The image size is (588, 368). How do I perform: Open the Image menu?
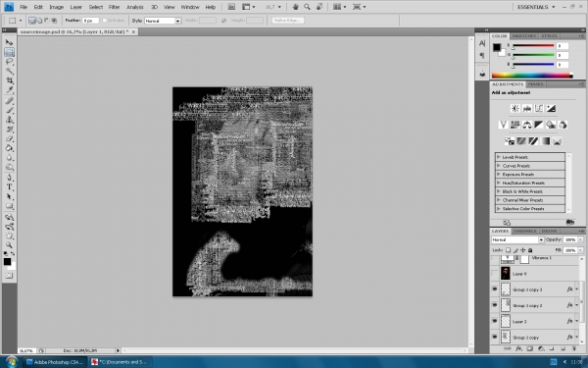(56, 7)
